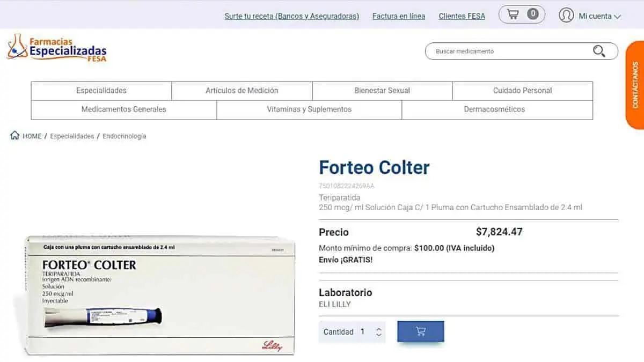Click the ELI LILLY laboratory name
Viewport: 644px width, 362px height.
click(x=335, y=304)
